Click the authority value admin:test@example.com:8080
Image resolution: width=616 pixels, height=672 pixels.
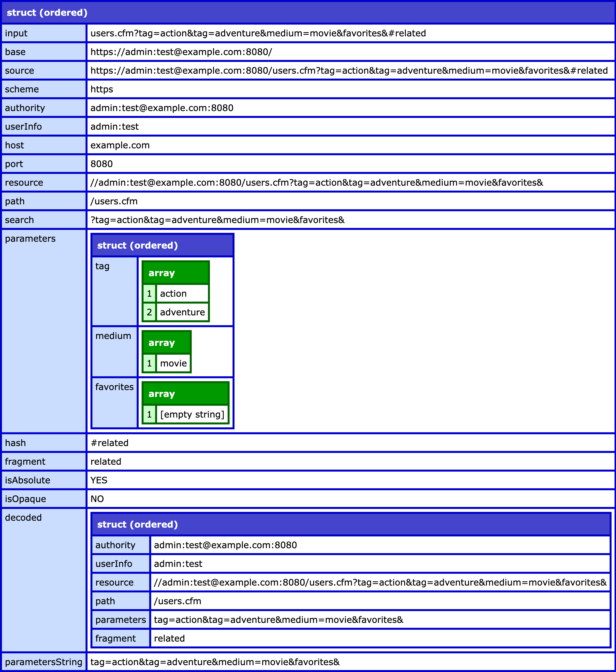tap(162, 108)
